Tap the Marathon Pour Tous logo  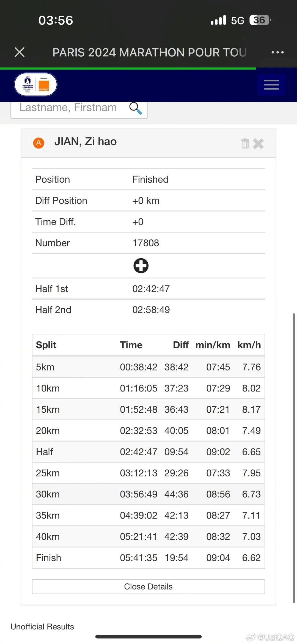36,84
